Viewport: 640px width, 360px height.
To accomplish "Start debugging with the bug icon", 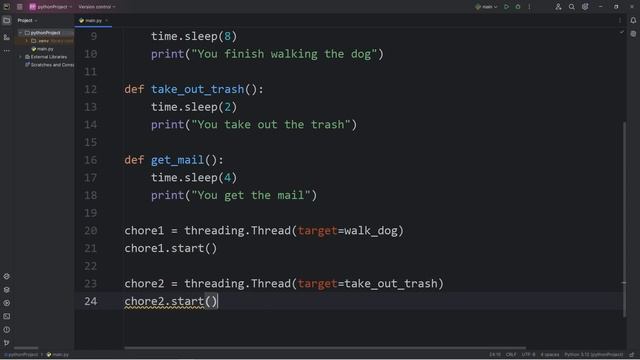I will point(518,7).
